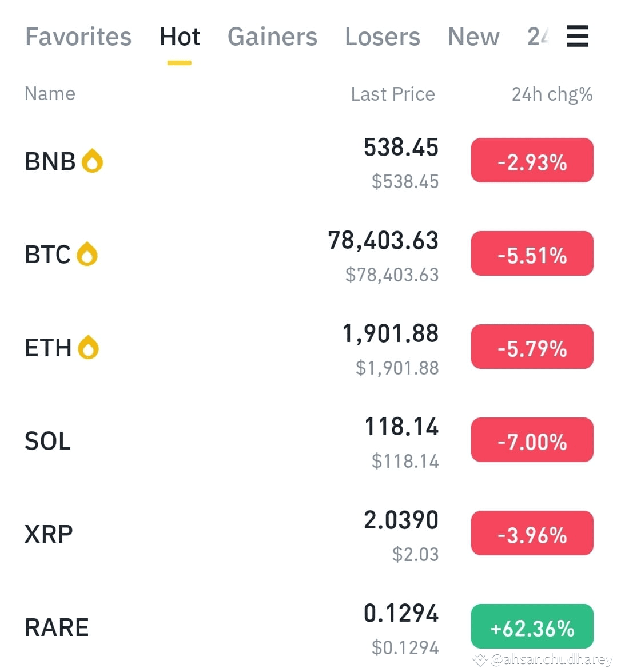Tap the flame icon beside BNB
This screenshot has width=617, height=672.
click(93, 161)
